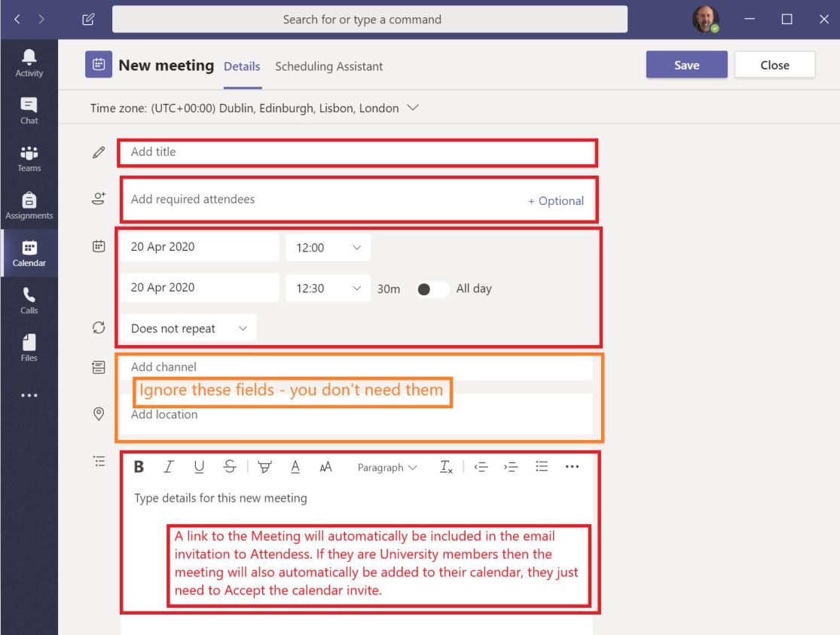
Task: Open the Calls section from the sidebar
Action: pos(29,295)
